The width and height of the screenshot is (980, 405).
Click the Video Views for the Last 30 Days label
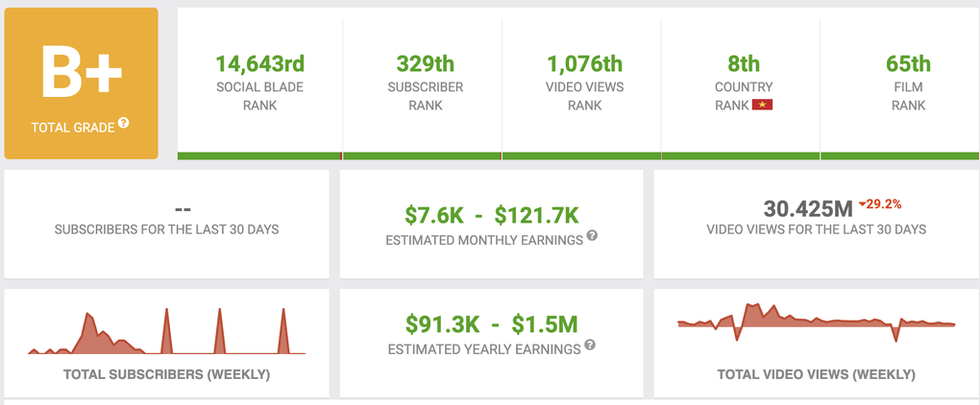coord(816,229)
